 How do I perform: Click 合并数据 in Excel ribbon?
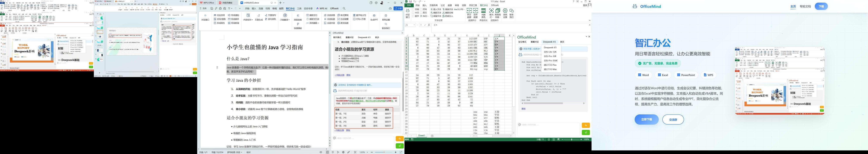click(x=476, y=13)
